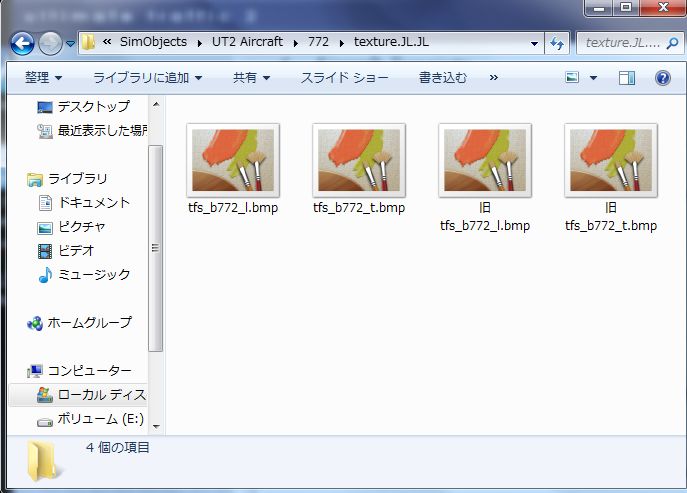Expand the arrow after UT2 Aircraft
This screenshot has width=687, height=493.
[x=296, y=43]
